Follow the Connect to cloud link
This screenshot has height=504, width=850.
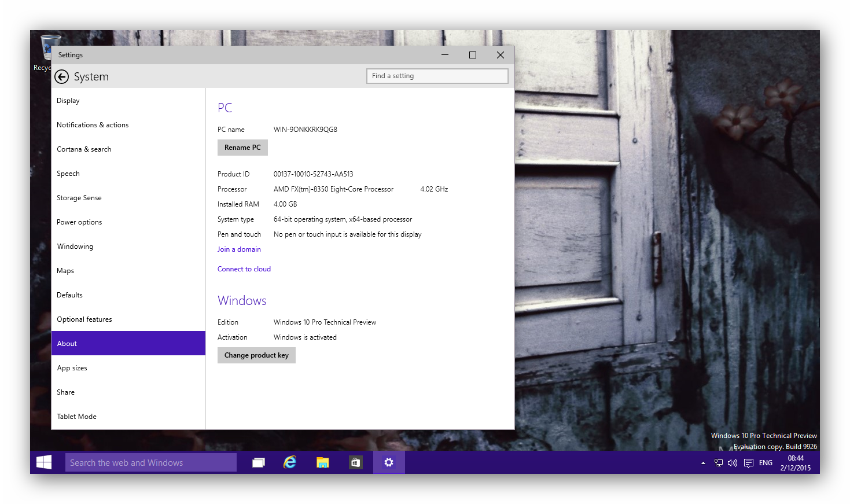click(x=244, y=269)
